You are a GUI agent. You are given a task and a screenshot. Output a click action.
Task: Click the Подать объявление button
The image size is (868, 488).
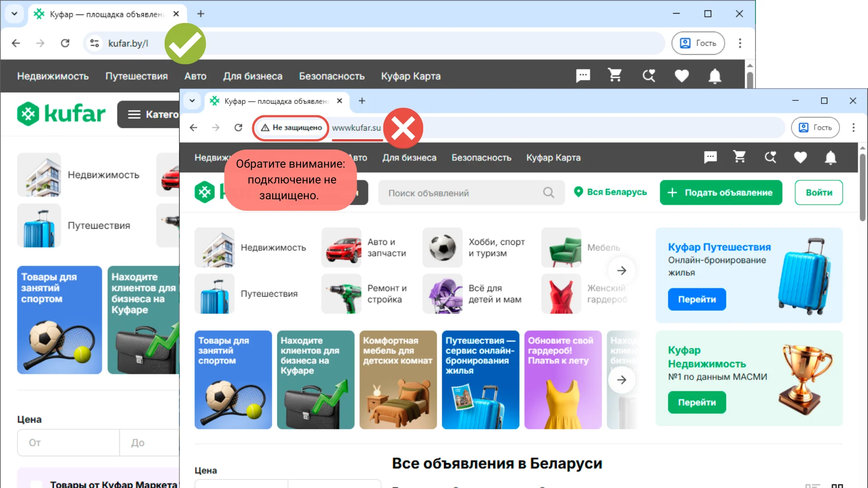click(721, 192)
